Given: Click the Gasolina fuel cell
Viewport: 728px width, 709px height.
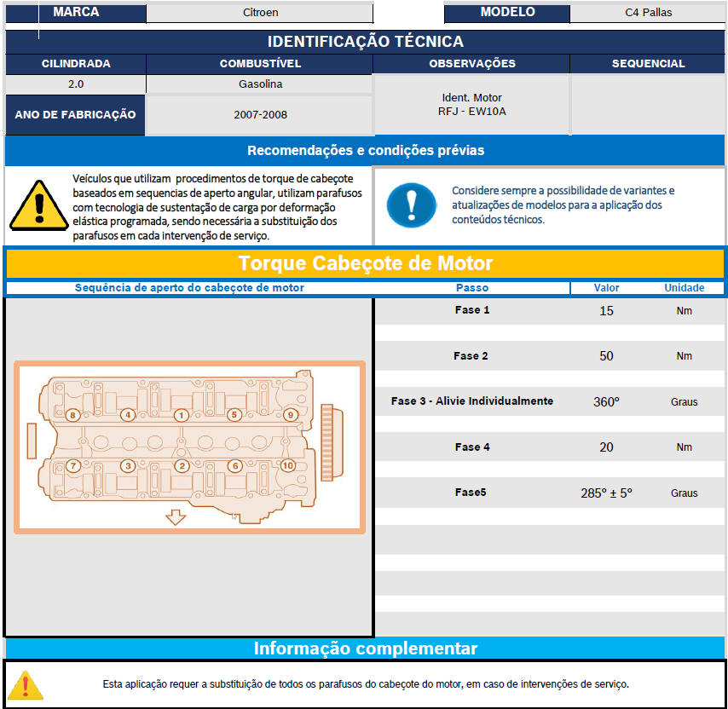Looking at the screenshot, I should tap(260, 84).
